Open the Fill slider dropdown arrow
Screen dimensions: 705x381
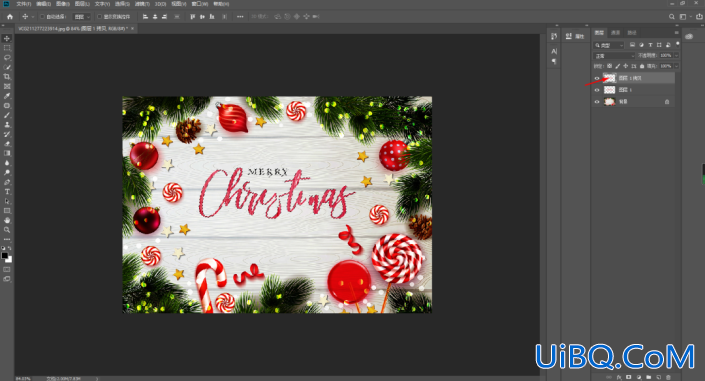676,66
